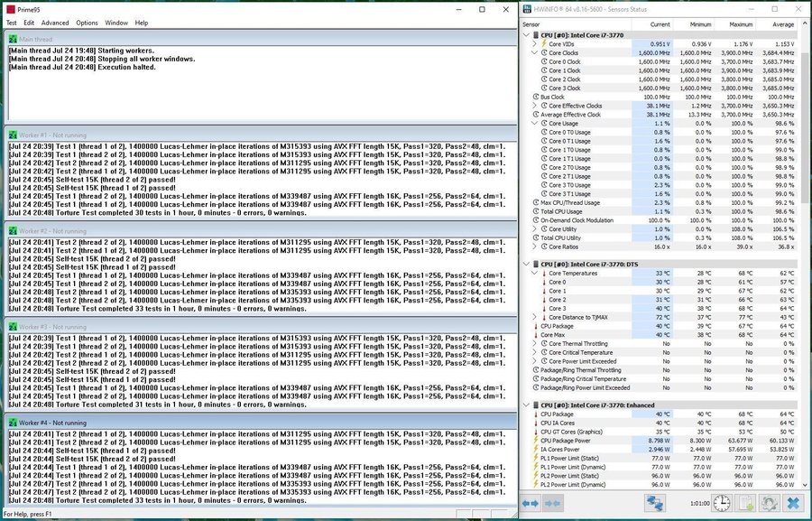Click the Main thread window icon in Prime95
Screen dimensions: 812x521
[13, 39]
